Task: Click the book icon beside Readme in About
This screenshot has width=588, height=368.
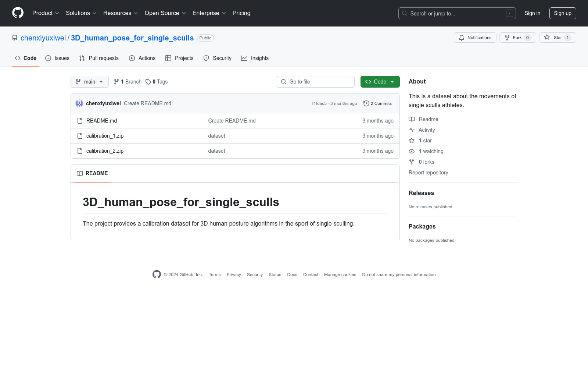Action: (x=412, y=119)
